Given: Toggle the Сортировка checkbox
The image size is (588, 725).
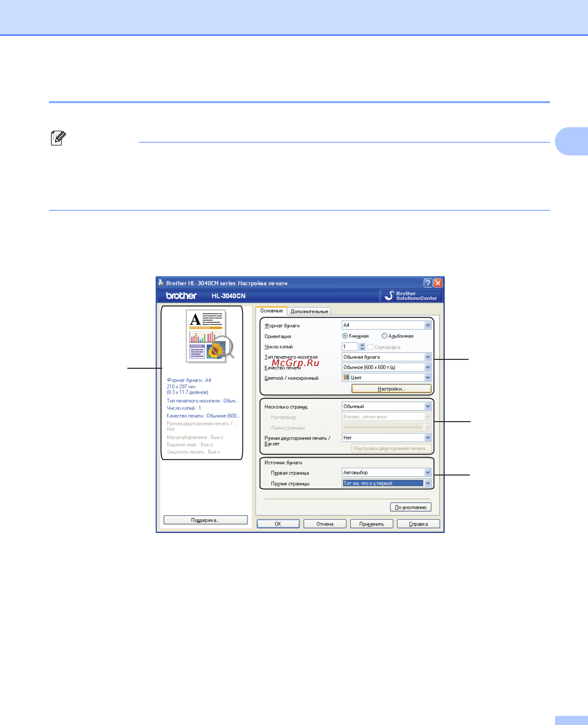Looking at the screenshot, I should [370, 347].
